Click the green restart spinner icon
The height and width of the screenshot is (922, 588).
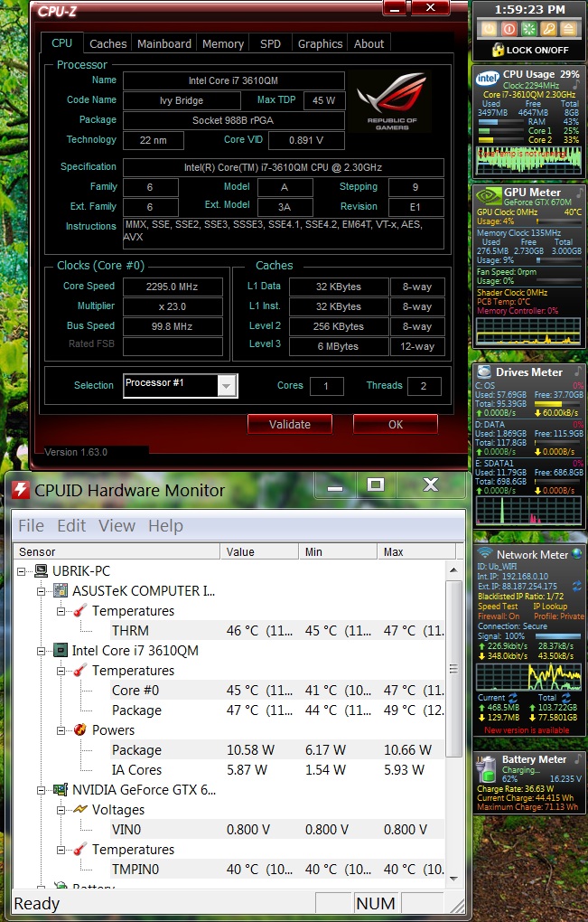pyautogui.click(x=528, y=28)
